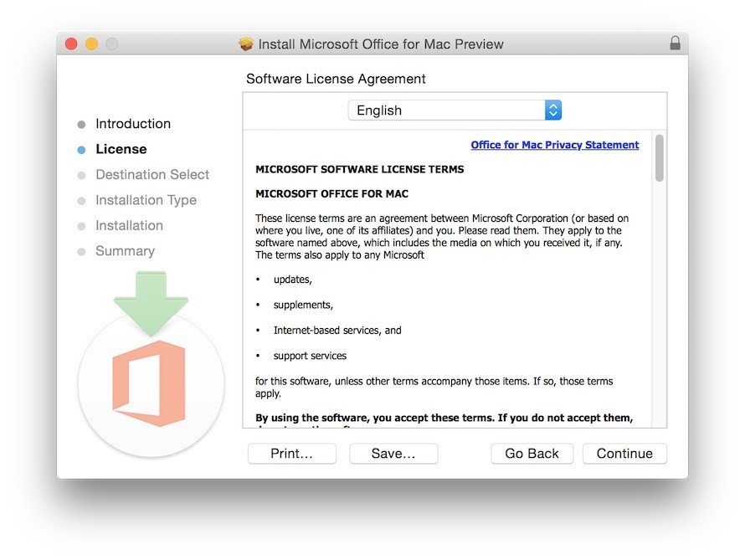745x560 pixels.
Task: Click the MICROSOFT SOFTWARE LICENSE TERMS heading
Action: click(360, 170)
